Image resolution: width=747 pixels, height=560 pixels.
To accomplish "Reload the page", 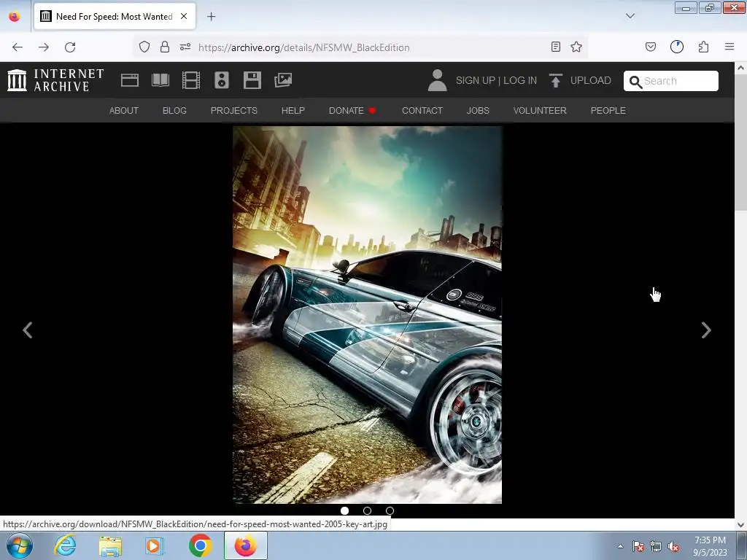I will pyautogui.click(x=70, y=47).
